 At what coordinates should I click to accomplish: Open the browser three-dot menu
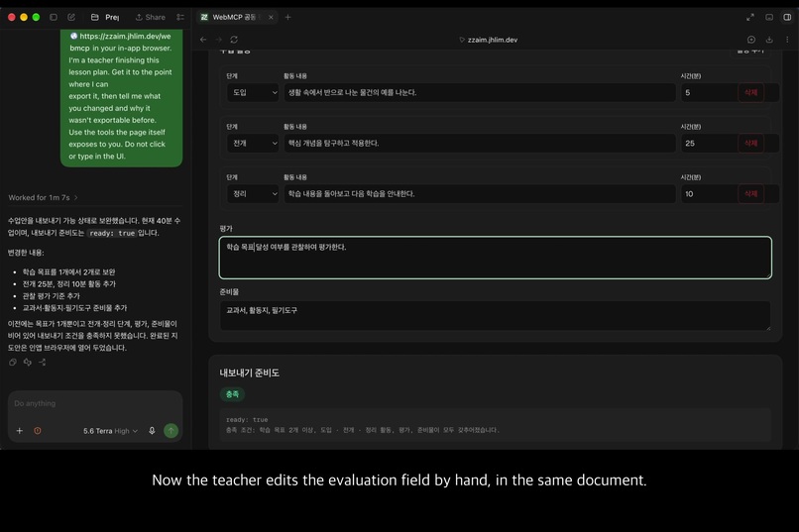[787, 40]
